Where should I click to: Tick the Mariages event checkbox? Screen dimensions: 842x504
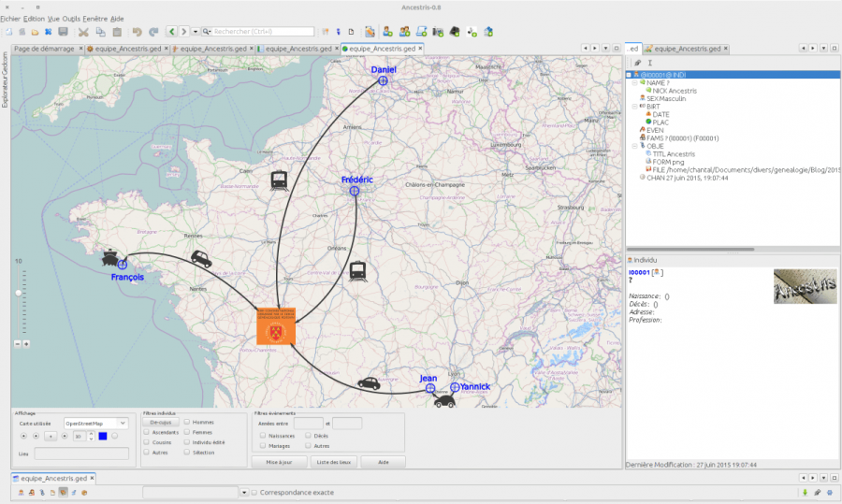263,445
